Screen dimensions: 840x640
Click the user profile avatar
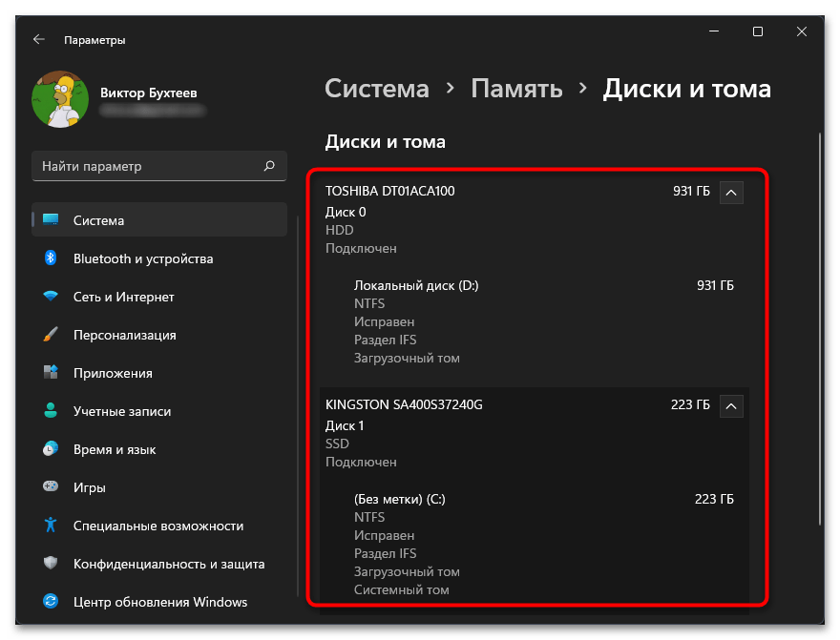(x=60, y=100)
